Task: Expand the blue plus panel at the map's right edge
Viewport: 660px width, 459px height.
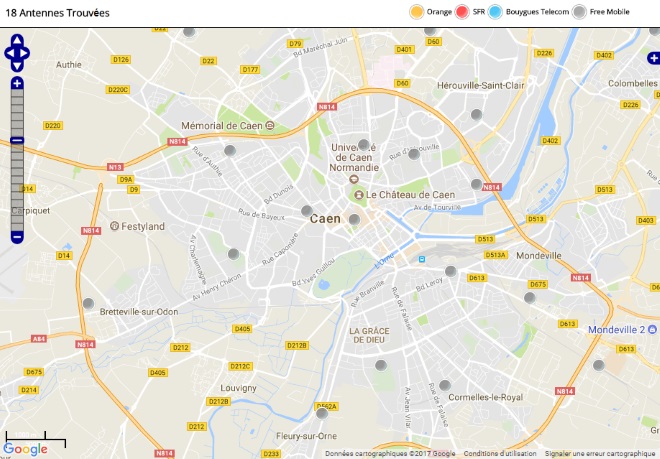Action: [654, 59]
